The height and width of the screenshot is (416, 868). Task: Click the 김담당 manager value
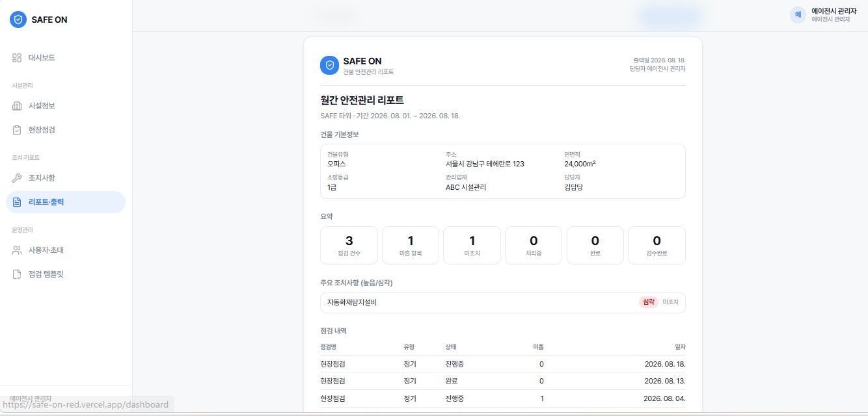pos(573,187)
